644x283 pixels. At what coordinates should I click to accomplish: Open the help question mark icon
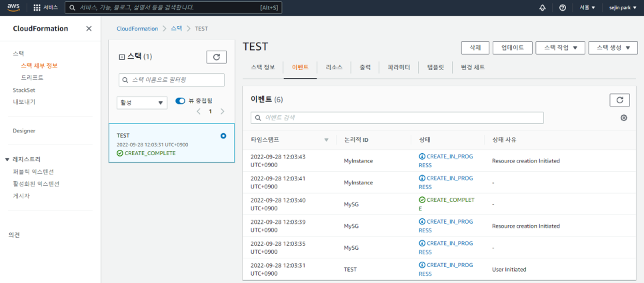pos(563,8)
